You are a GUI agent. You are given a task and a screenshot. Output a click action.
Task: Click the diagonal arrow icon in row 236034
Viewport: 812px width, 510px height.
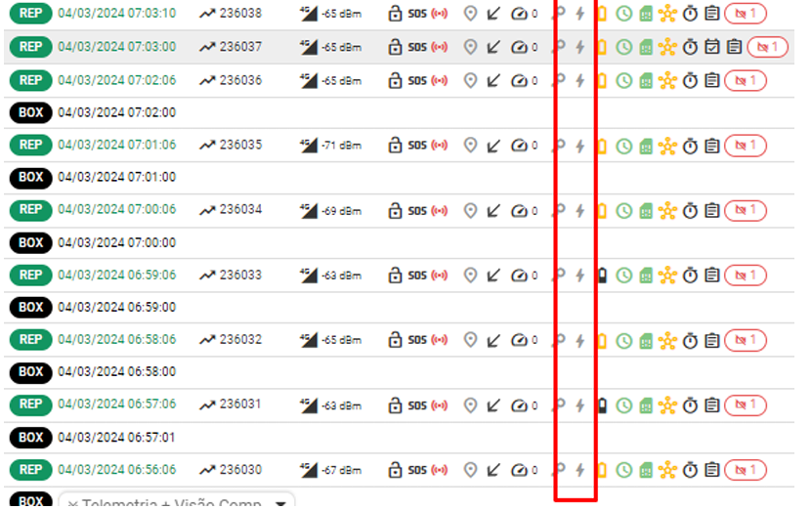[494, 211]
